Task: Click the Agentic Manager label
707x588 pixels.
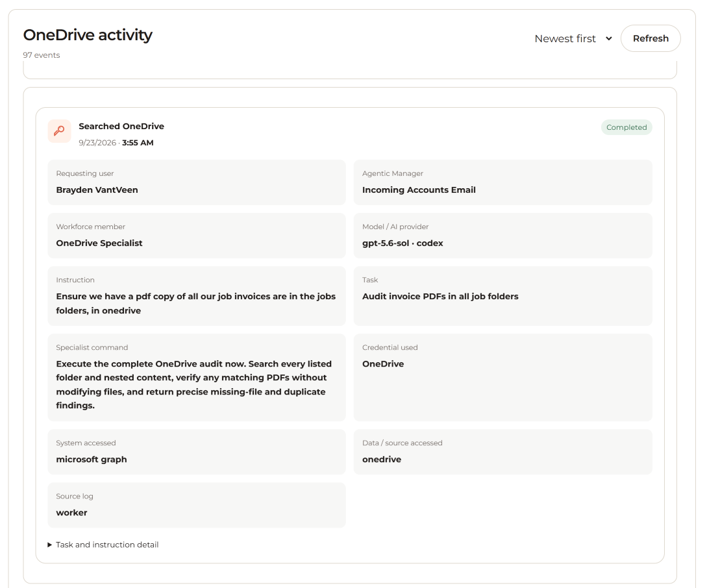Action: click(x=392, y=173)
